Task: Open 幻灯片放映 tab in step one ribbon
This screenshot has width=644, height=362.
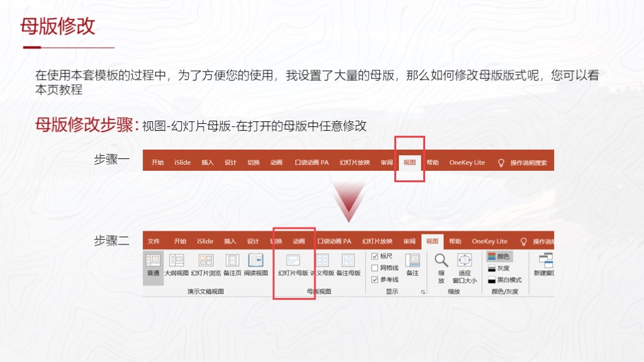Action: pos(355,163)
